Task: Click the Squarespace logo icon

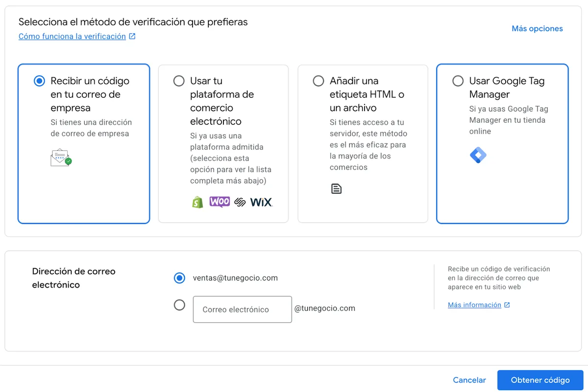Action: (240, 202)
